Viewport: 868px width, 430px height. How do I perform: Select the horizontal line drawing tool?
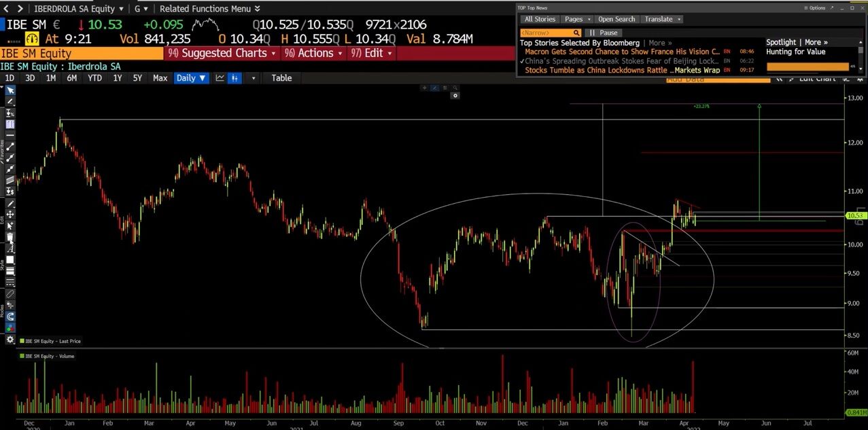[10, 135]
